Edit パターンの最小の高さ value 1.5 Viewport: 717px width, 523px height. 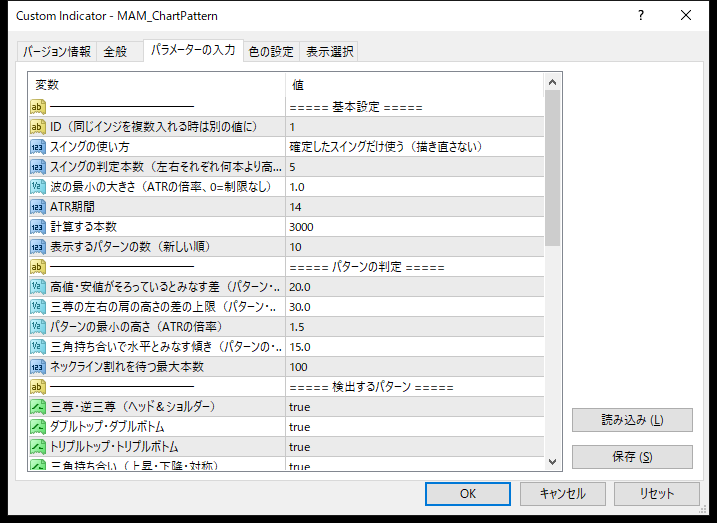point(415,327)
